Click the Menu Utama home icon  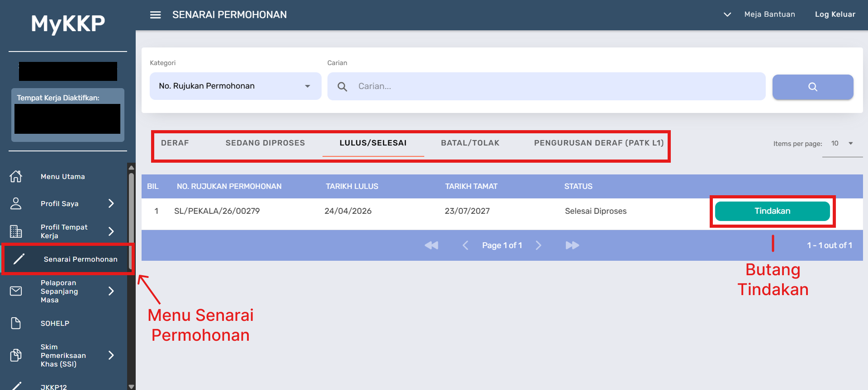[x=16, y=176]
